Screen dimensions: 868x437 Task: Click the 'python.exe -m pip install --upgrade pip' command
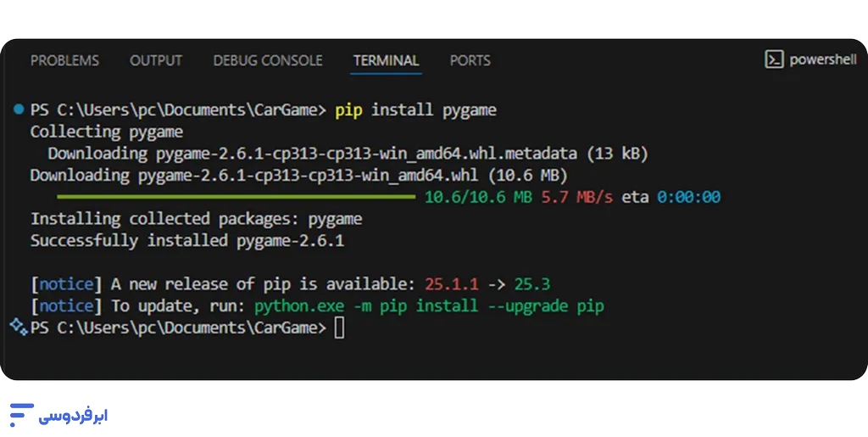[429, 305]
